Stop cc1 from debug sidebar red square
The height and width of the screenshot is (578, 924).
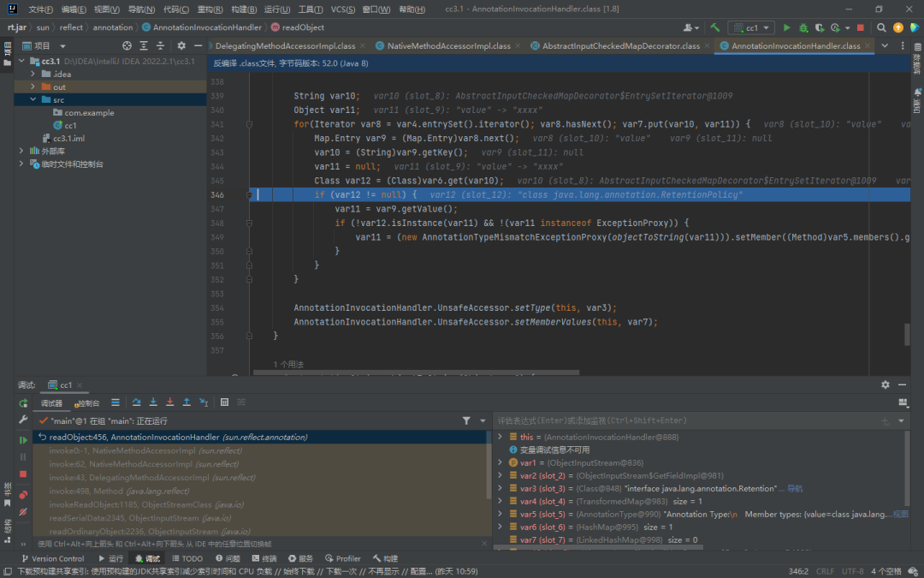point(23,474)
